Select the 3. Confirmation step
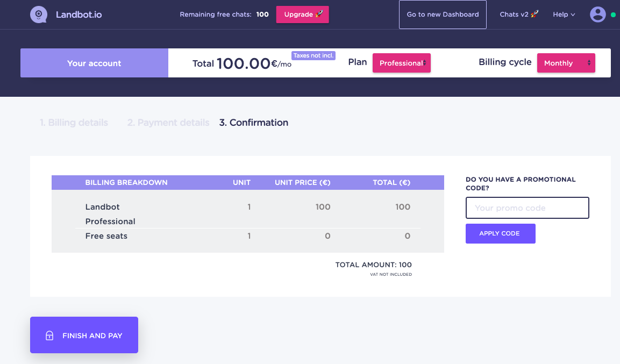Image resolution: width=620 pixels, height=364 pixels. [x=253, y=123]
